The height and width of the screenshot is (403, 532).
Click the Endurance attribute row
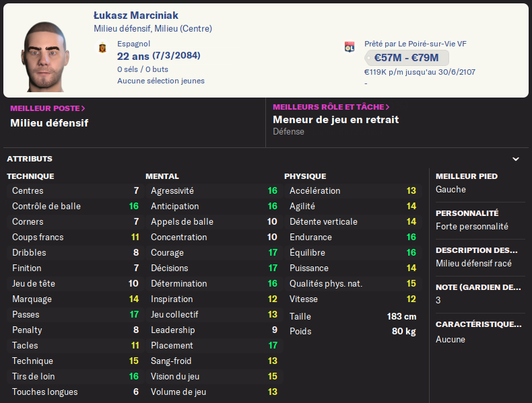click(353, 237)
